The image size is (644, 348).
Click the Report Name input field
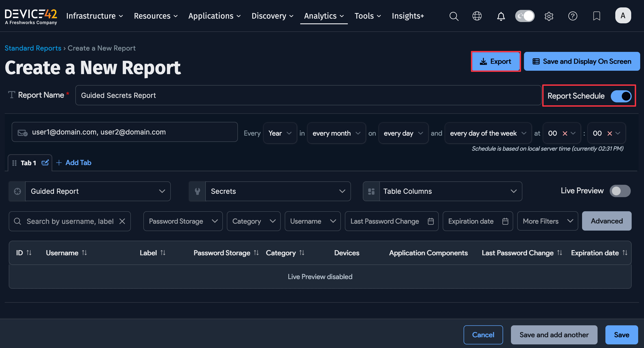[308, 95]
